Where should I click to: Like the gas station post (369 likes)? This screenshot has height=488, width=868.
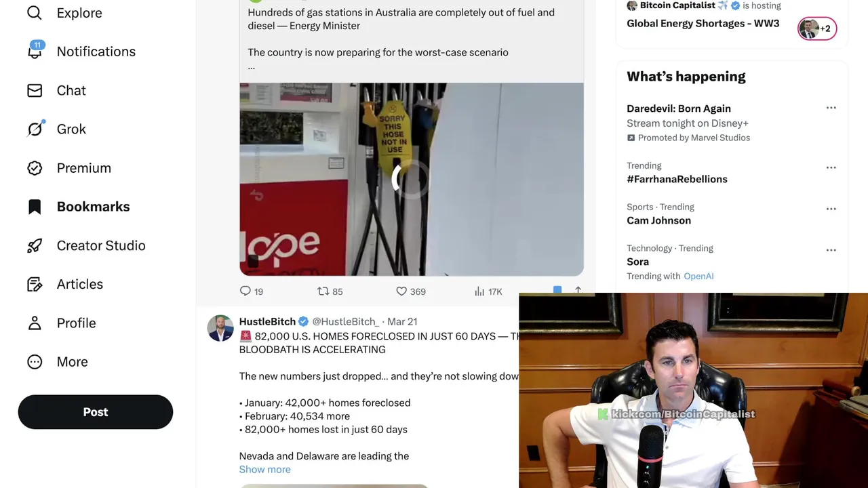pos(401,291)
